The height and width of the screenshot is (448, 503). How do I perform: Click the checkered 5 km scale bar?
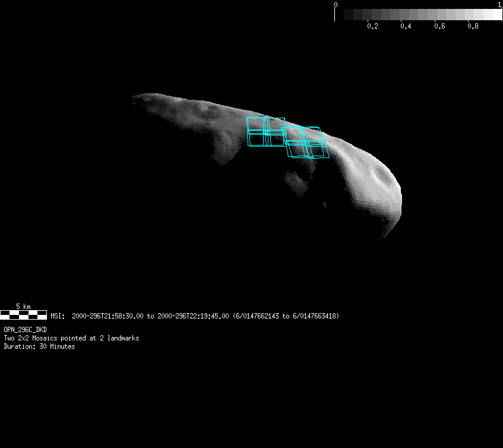[x=23, y=314]
